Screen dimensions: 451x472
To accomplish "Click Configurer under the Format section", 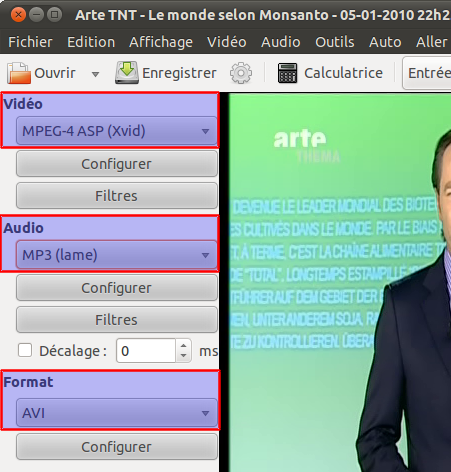I will tap(117, 447).
